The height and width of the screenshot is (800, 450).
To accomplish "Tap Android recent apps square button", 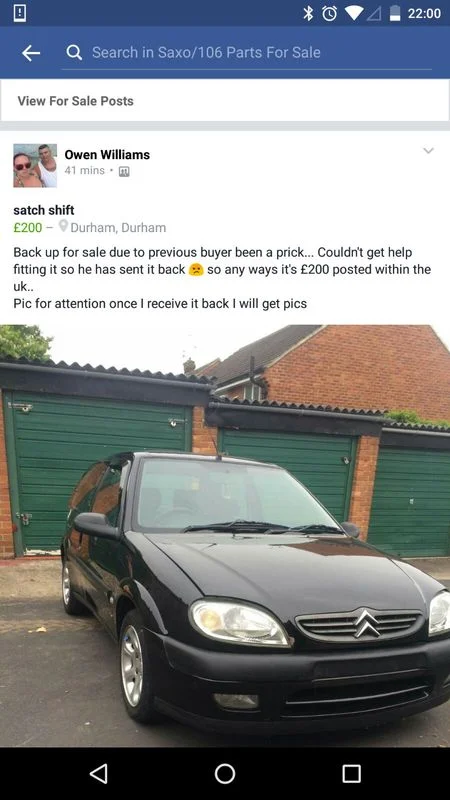I will 351,773.
